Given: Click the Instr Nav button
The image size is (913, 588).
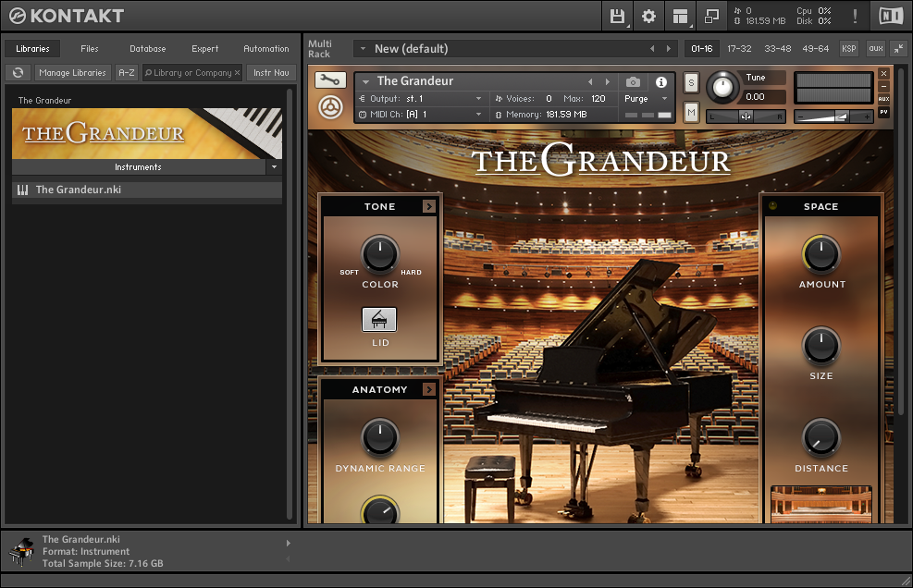Looking at the screenshot, I should [271, 72].
